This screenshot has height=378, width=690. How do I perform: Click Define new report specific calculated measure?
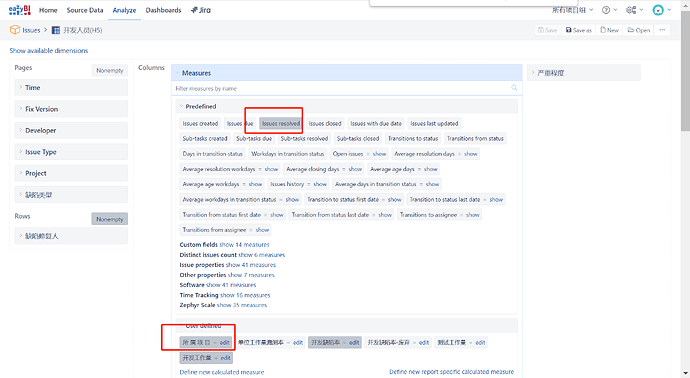(451, 372)
